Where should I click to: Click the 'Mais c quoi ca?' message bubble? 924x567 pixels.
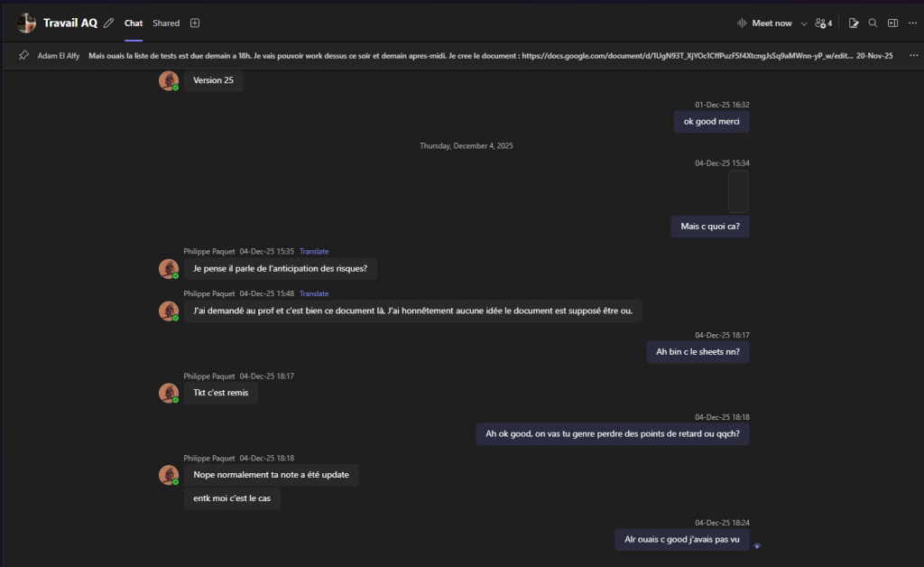(710, 227)
